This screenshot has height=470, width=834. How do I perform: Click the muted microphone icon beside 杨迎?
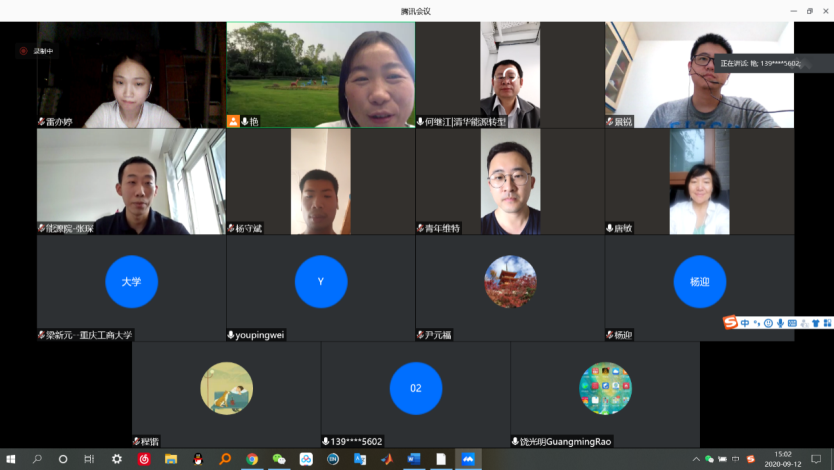[x=611, y=335]
